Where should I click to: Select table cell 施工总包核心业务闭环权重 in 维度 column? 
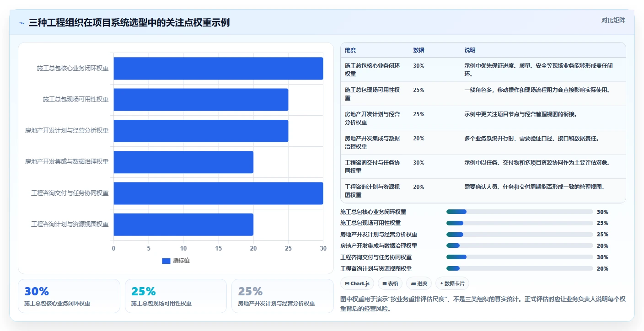coord(372,70)
